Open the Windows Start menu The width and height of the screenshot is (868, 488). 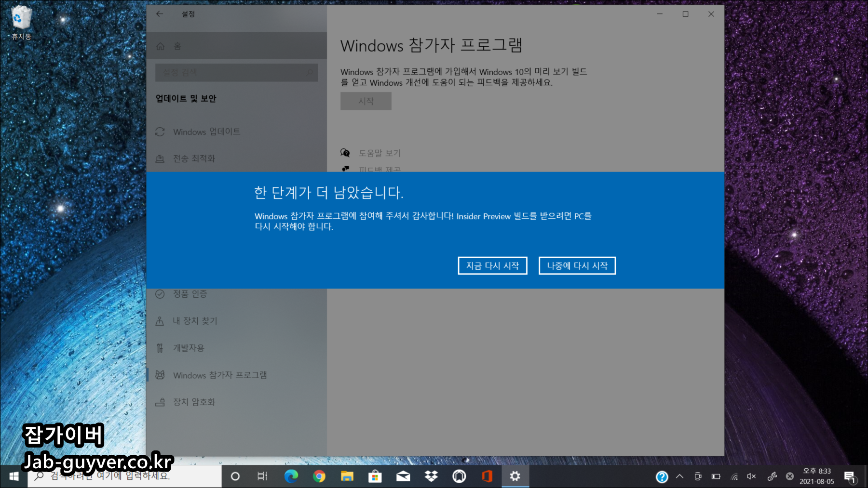(x=14, y=476)
